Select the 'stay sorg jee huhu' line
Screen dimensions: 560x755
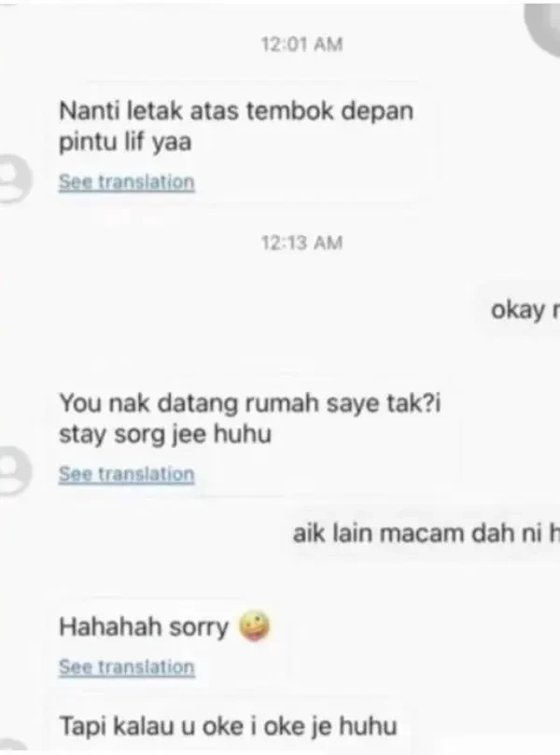(165, 434)
